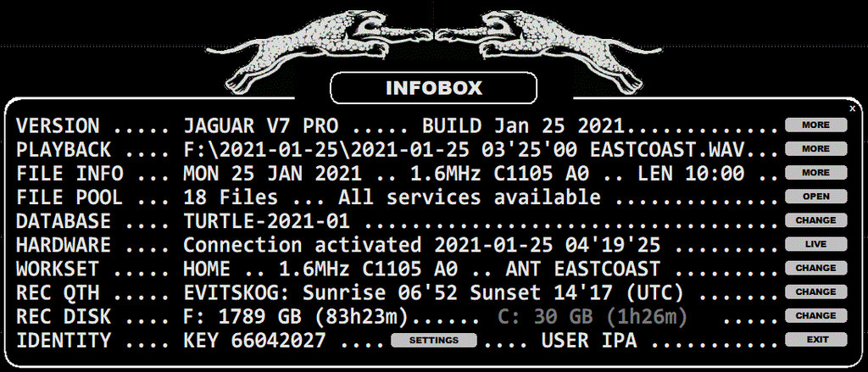Click the "ANT EASTCOAST" workset text
868x372 pixels.
click(x=583, y=269)
